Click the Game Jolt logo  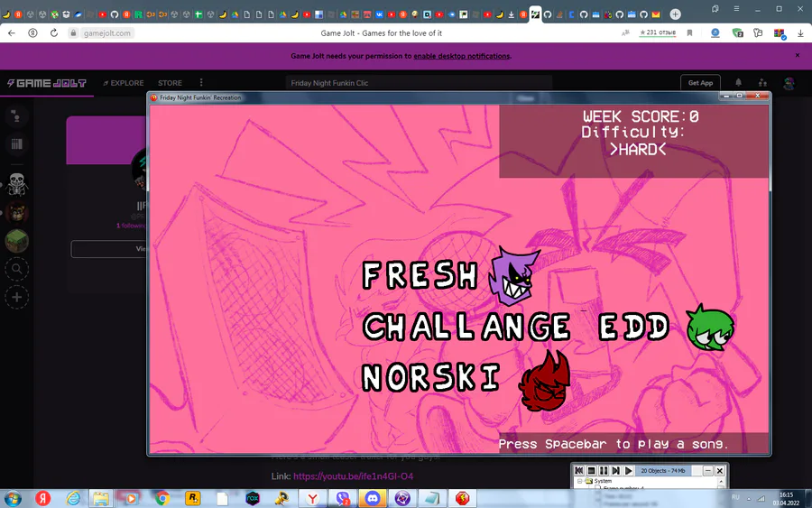pos(47,83)
